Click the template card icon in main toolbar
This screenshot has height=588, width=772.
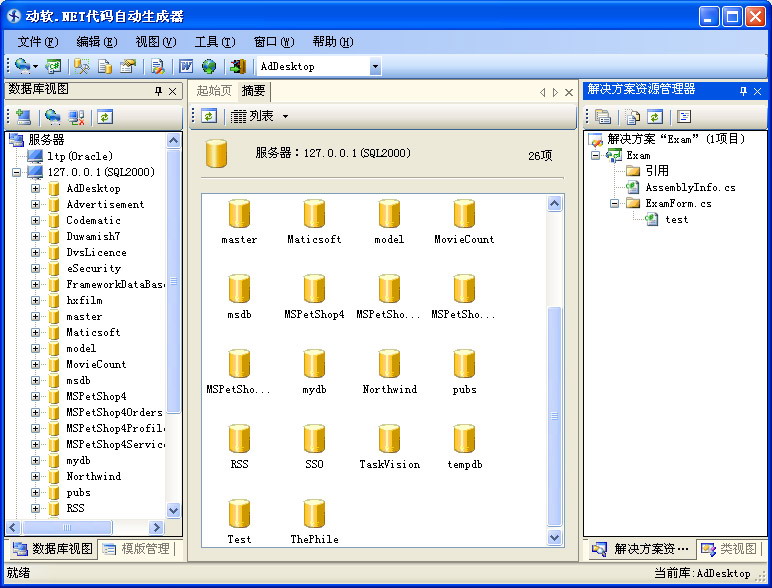128,66
